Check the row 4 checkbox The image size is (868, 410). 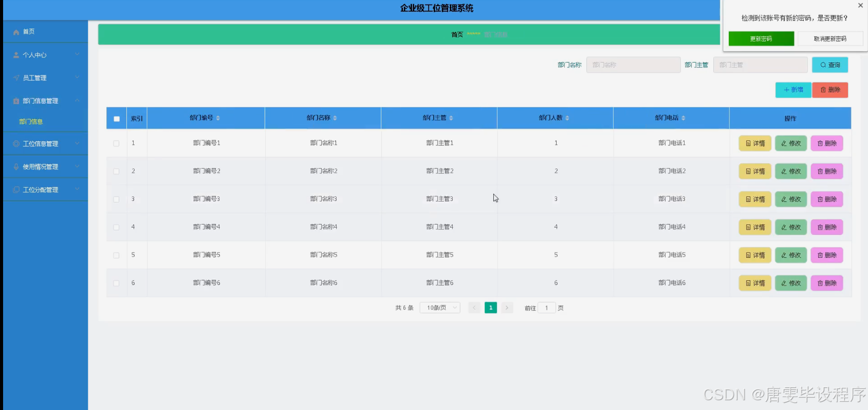pyautogui.click(x=116, y=227)
